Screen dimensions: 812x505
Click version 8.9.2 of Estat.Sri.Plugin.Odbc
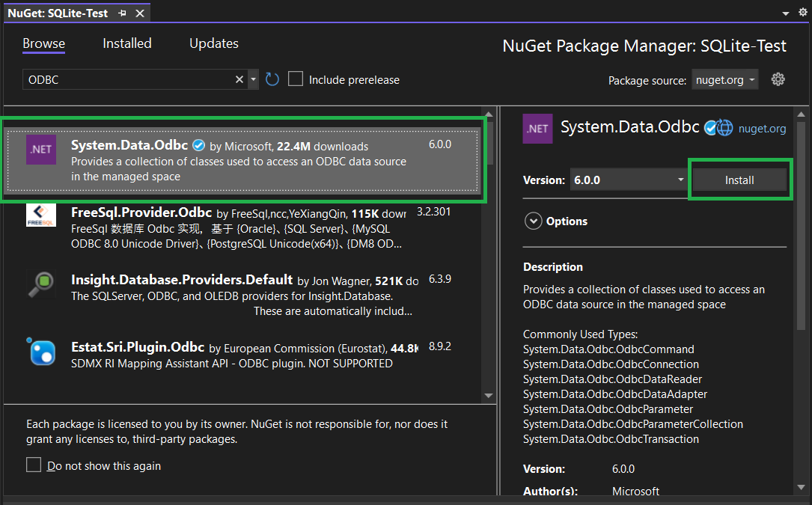click(x=439, y=346)
